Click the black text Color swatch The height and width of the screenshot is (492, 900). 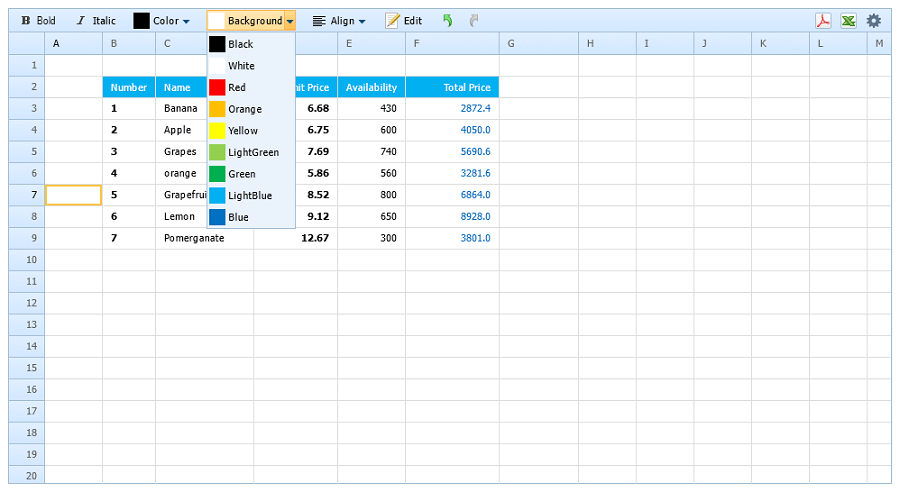pos(141,21)
